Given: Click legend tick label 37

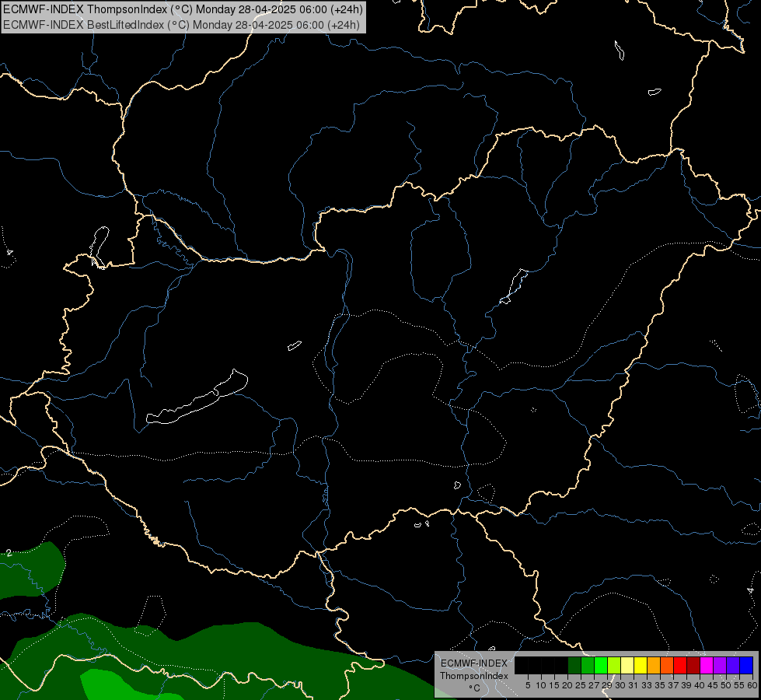Looking at the screenshot, I should (x=673, y=685).
